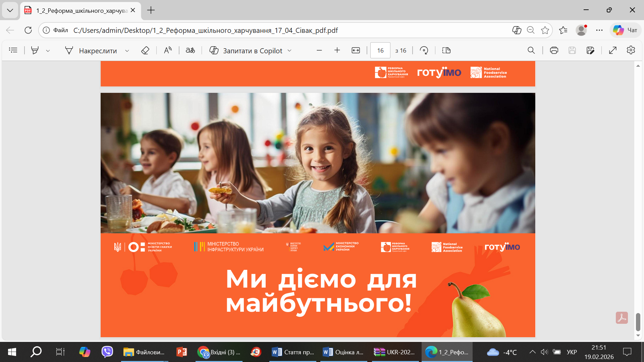644x362 pixels.
Task: Rotate the PDF page
Action: pyautogui.click(x=424, y=50)
